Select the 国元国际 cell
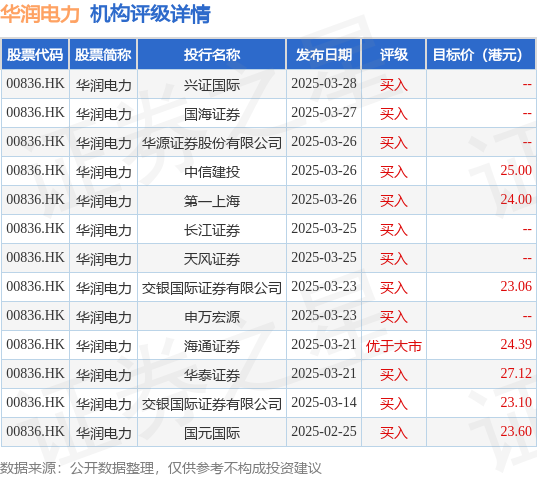The width and height of the screenshot is (537, 477). [x=212, y=432]
